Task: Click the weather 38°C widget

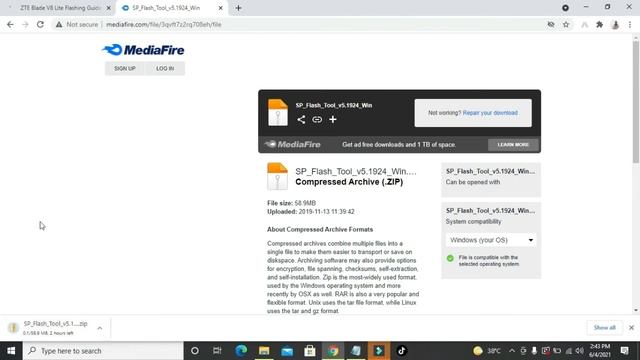Action: click(487, 351)
